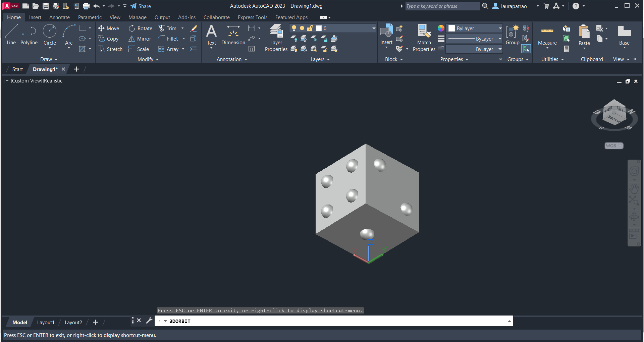644x342 pixels.
Task: Click the Scale tool
Action: (x=139, y=49)
